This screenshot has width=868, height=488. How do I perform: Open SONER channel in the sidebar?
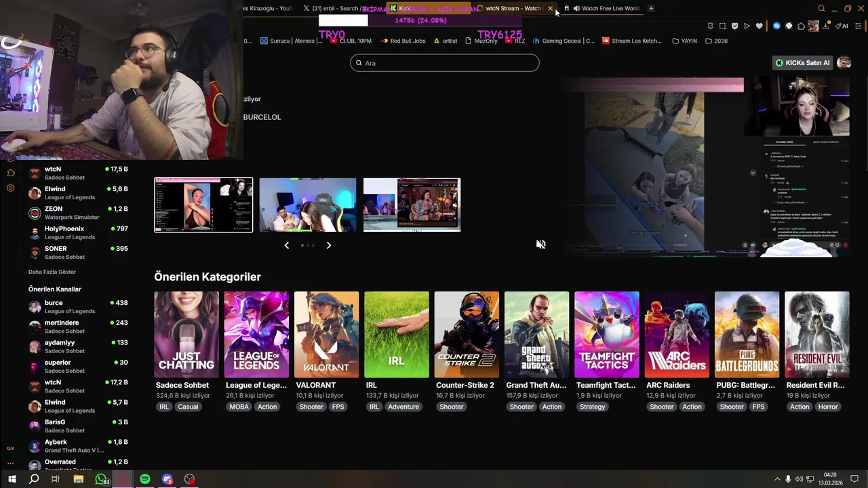coord(78,253)
